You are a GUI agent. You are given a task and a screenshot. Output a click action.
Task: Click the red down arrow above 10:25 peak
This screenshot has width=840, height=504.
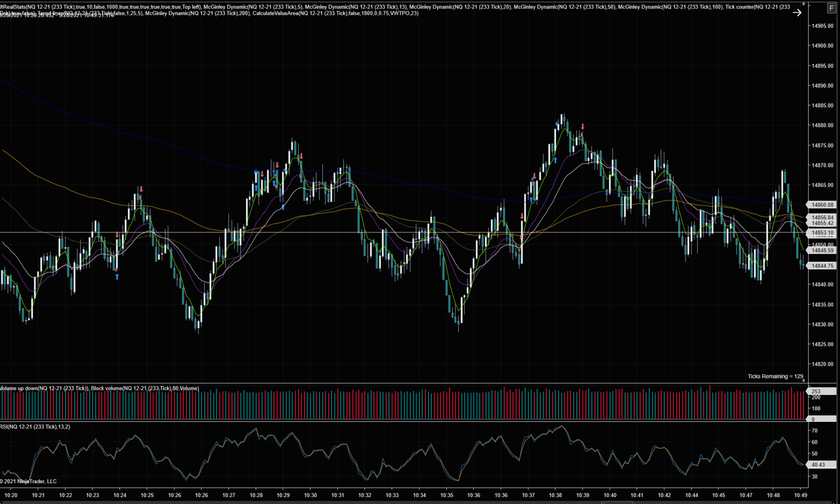click(x=141, y=189)
